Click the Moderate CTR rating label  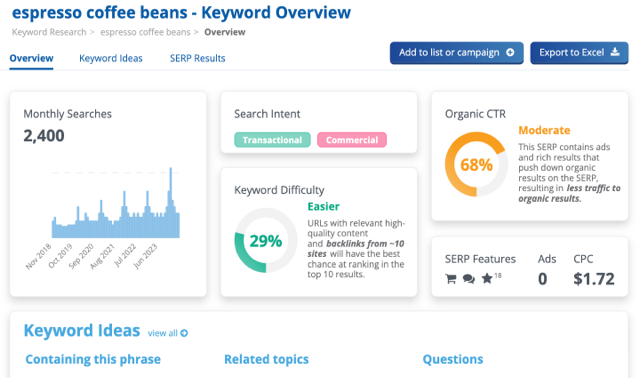544,130
